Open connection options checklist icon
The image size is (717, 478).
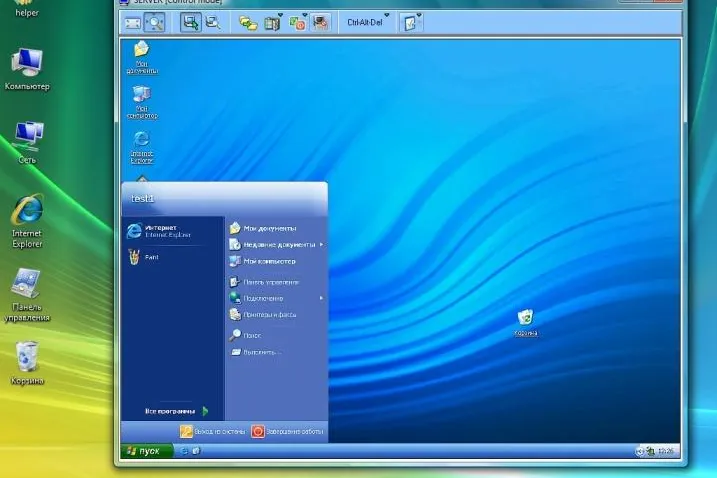pyautogui.click(x=410, y=23)
